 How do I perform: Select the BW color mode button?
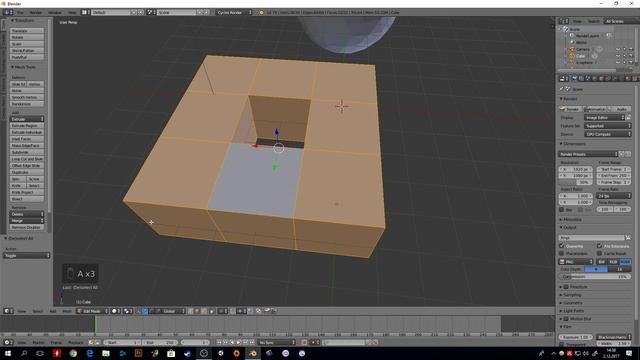601,262
